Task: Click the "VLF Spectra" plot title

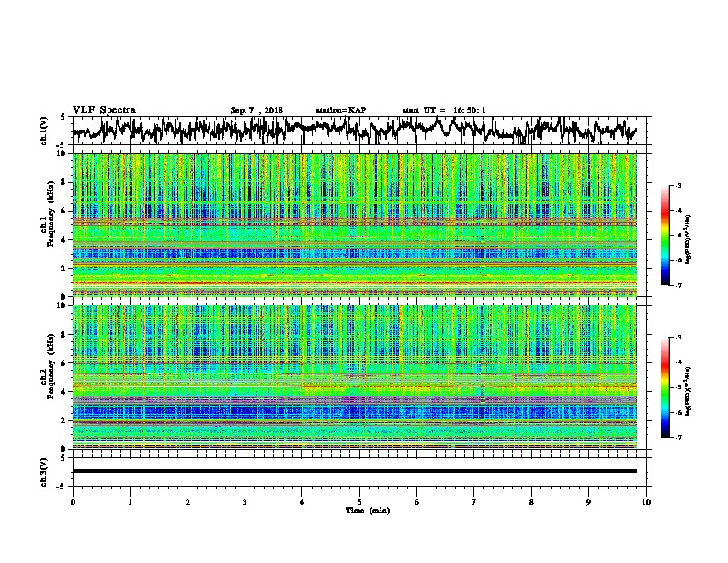Action: pyautogui.click(x=104, y=109)
